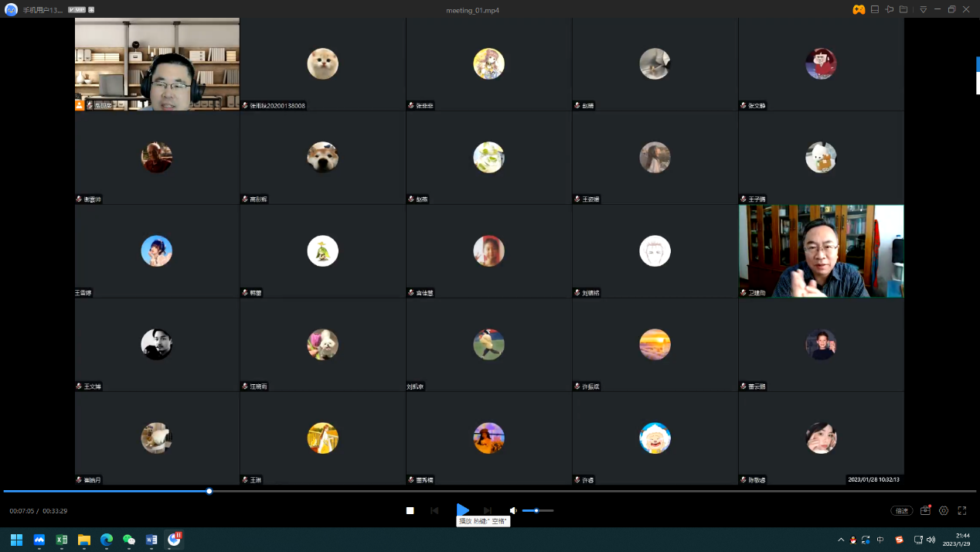Screen dimensions: 980x552
Task: Click the screenshot toolbox icon near settings
Action: pos(925,511)
